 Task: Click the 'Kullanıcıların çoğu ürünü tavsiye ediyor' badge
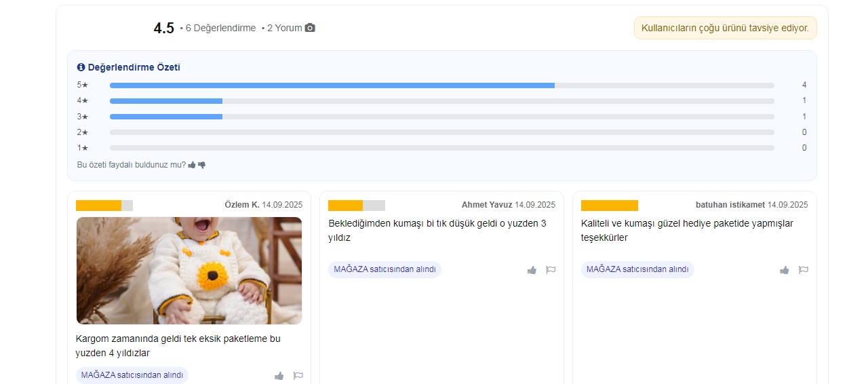point(725,28)
